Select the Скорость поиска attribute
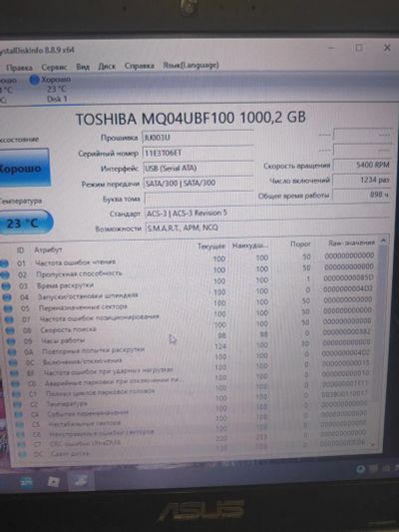Screen dimensions: 399x532 (68, 329)
